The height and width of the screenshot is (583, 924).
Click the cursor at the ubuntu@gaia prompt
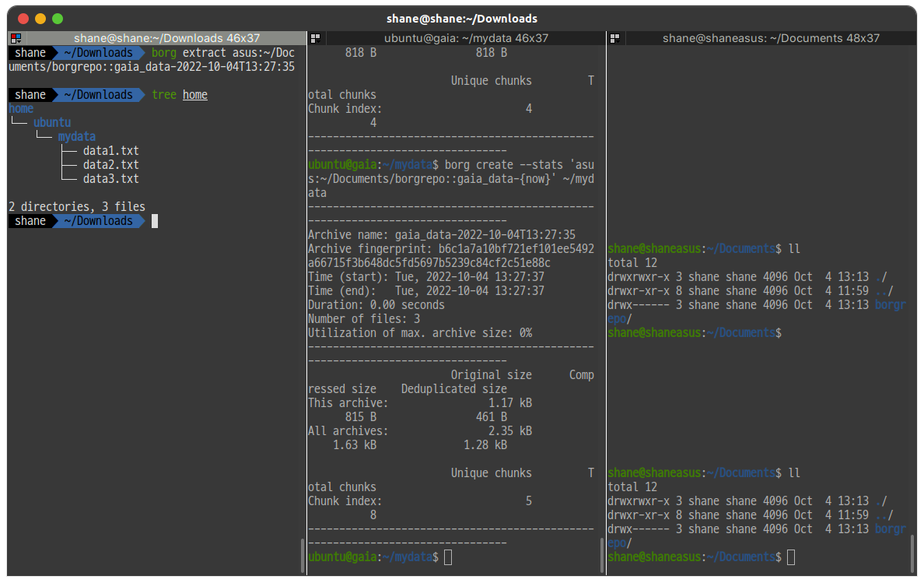pyautogui.click(x=448, y=557)
